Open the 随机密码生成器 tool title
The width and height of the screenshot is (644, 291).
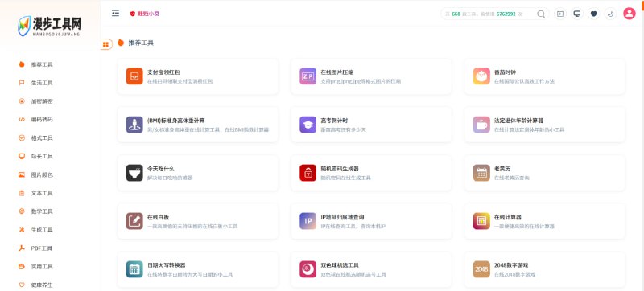(340, 169)
